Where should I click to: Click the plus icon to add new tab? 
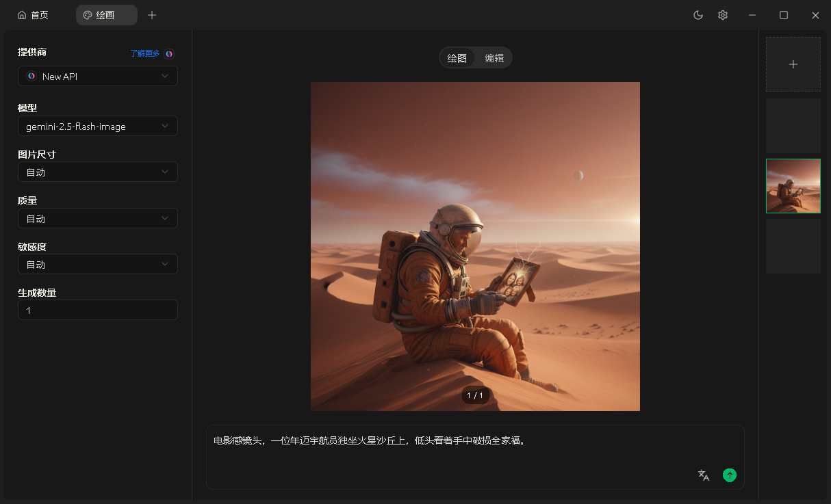[x=152, y=15]
